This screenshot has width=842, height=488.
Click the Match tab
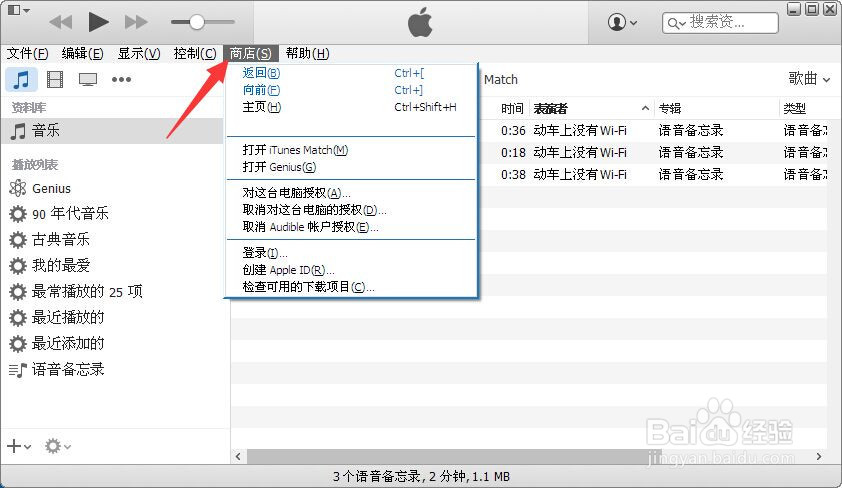(501, 79)
